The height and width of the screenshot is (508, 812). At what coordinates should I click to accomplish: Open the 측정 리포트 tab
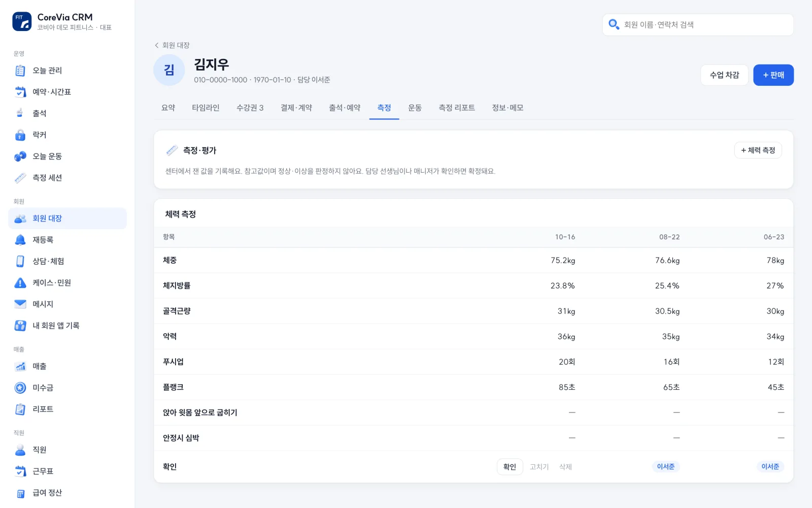[x=457, y=108]
